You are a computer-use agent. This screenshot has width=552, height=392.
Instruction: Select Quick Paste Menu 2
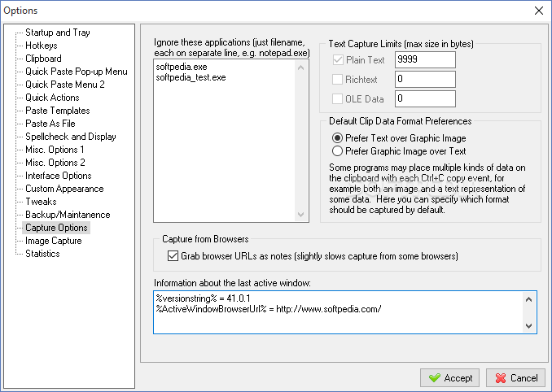[x=65, y=85]
